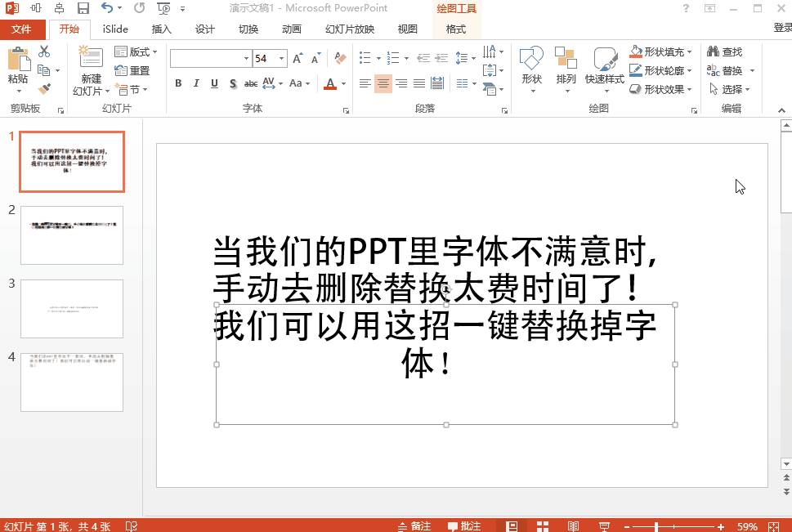Click the Shape Effects (形状效果) icon
This screenshot has width=792, height=532.
636,88
